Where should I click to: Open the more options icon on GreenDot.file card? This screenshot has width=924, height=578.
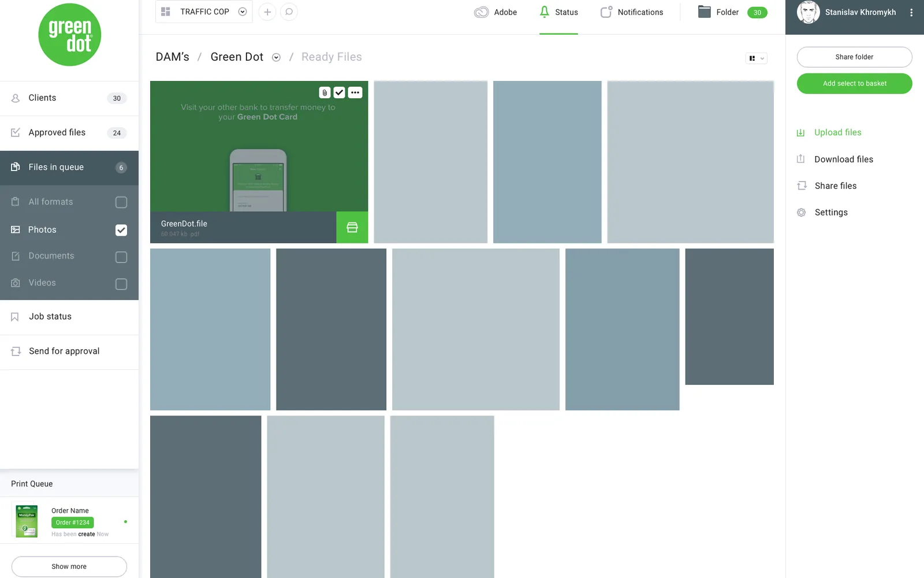(x=355, y=92)
